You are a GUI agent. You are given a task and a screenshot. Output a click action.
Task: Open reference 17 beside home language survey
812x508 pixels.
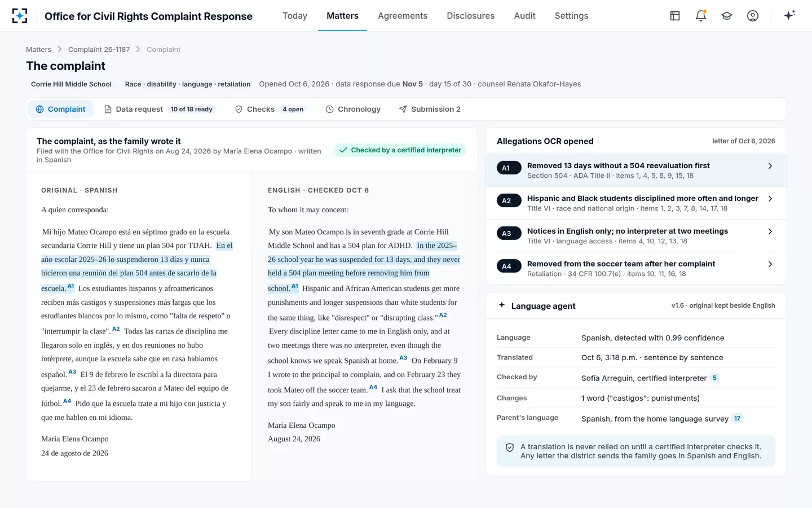(x=737, y=419)
